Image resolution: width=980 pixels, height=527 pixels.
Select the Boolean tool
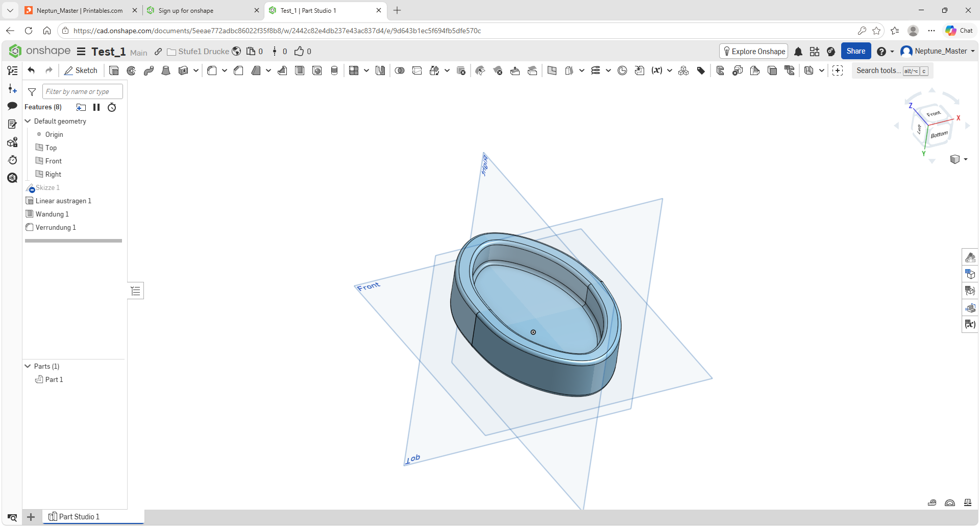(x=400, y=70)
